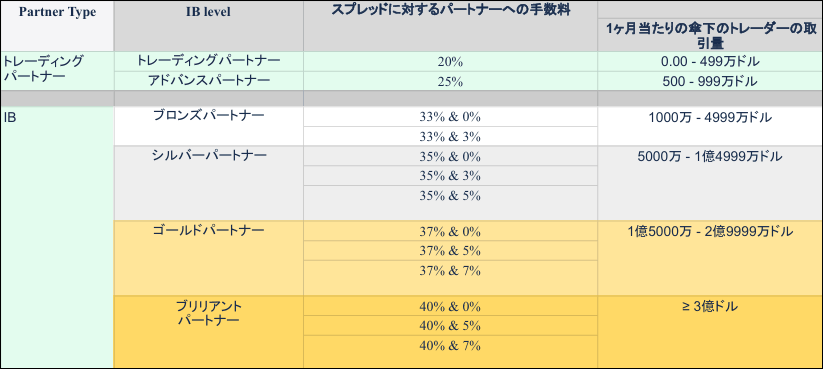Select the トレーディングパートナー IB level cell
The width and height of the screenshot is (823, 369).
pyautogui.click(x=208, y=61)
